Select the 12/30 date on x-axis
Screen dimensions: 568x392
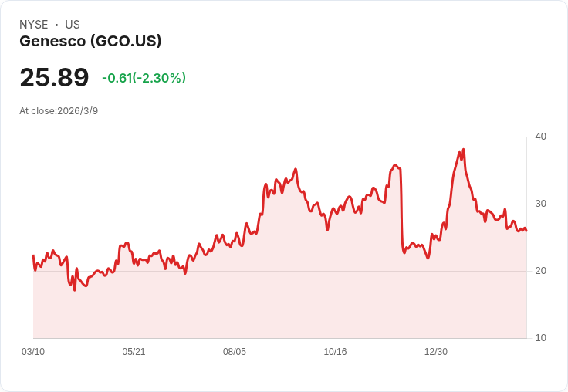(x=436, y=351)
